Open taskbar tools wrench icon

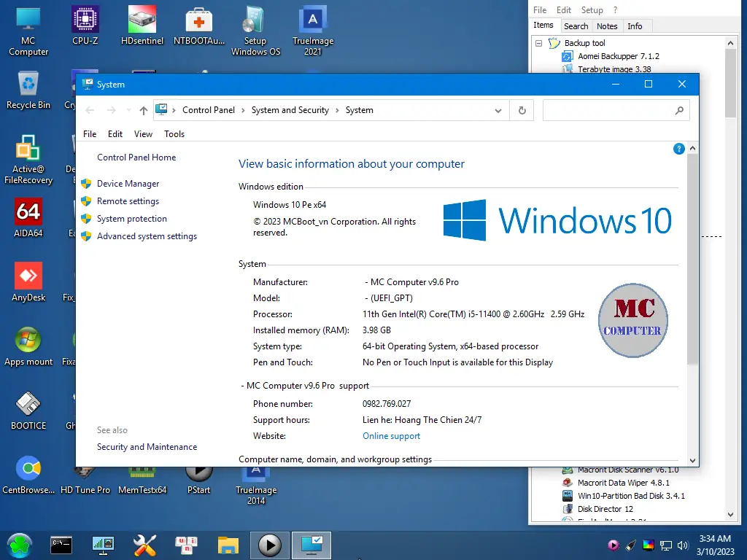pos(144,545)
